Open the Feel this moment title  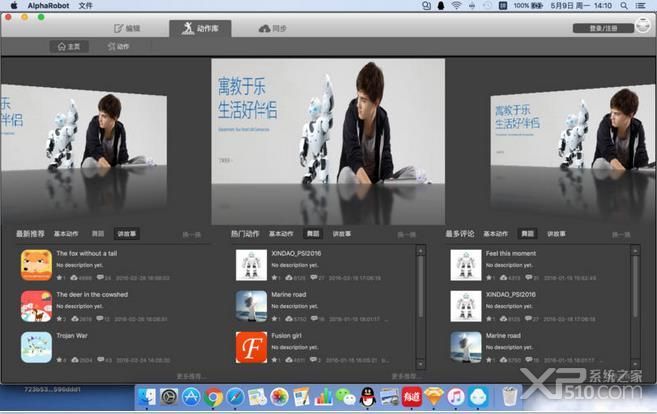click(x=511, y=254)
